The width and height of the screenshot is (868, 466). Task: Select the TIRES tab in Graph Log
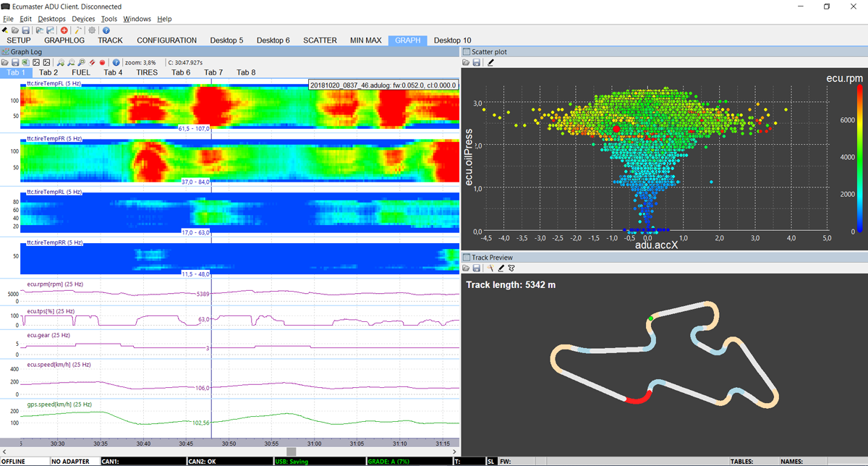[146, 72]
